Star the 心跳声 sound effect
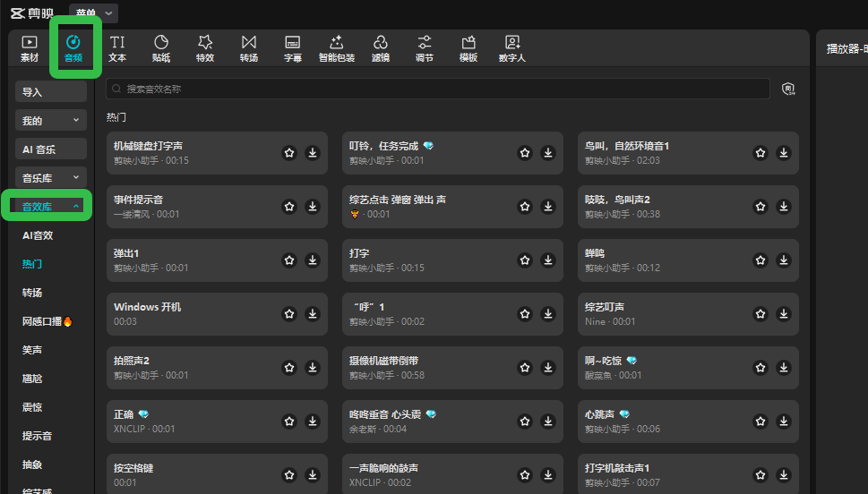 pyautogui.click(x=761, y=422)
